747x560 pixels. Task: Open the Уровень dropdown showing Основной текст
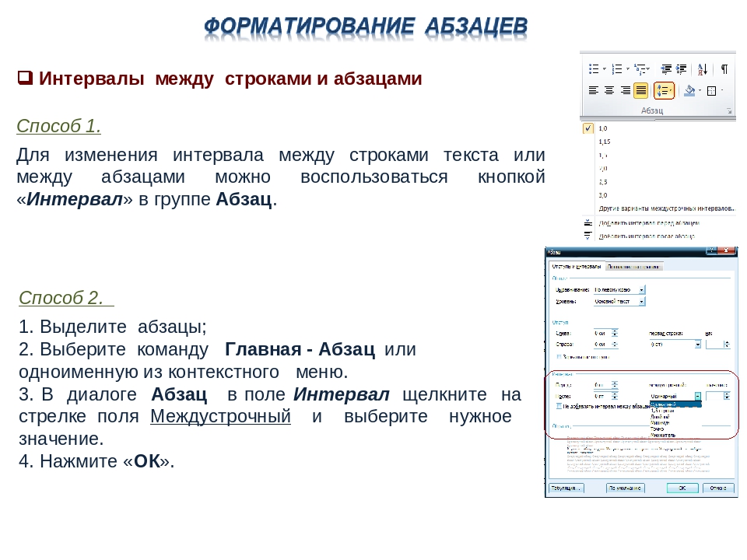pos(642,302)
